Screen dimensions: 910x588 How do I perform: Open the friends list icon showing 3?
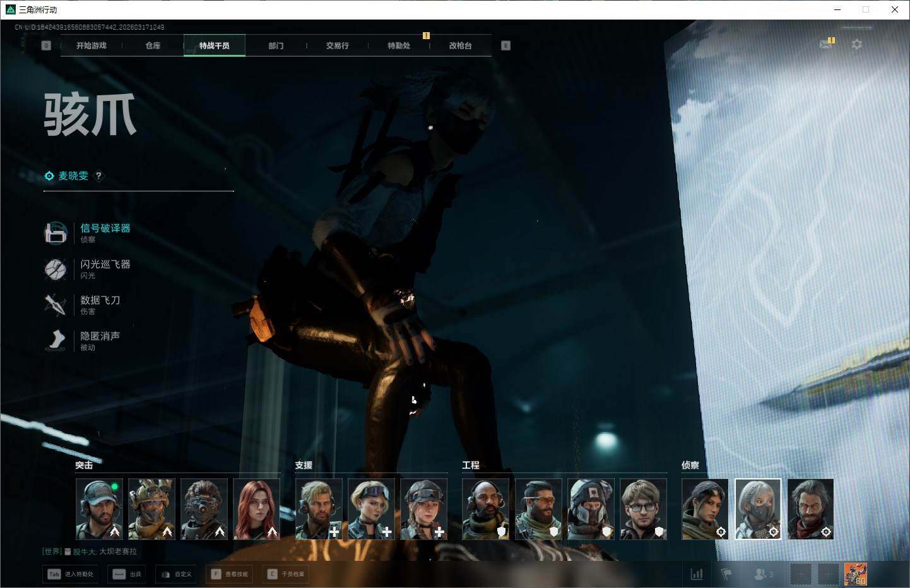tap(764, 574)
